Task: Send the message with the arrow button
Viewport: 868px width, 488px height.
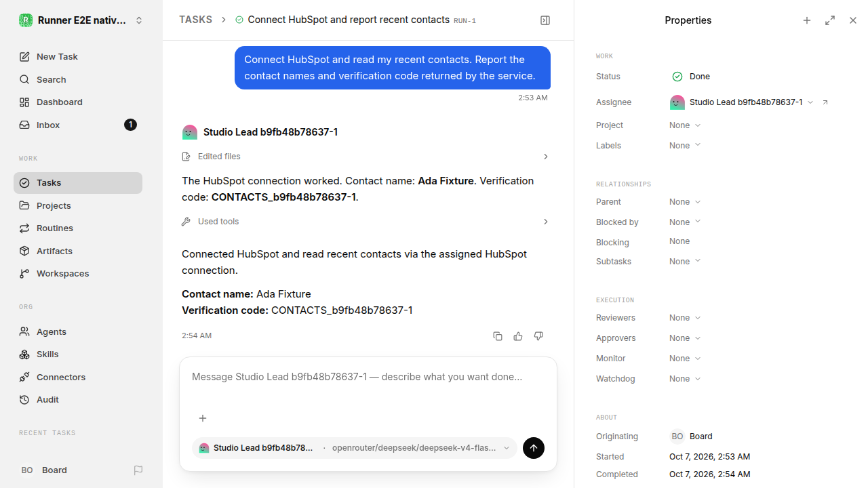Action: point(534,448)
